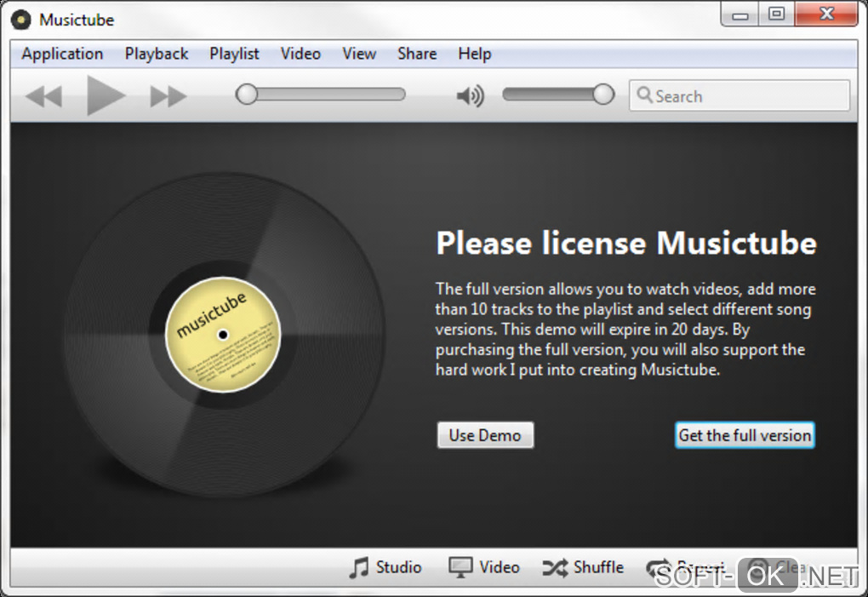Click the Use Demo button
This screenshot has height=597, width=868.
click(x=485, y=435)
